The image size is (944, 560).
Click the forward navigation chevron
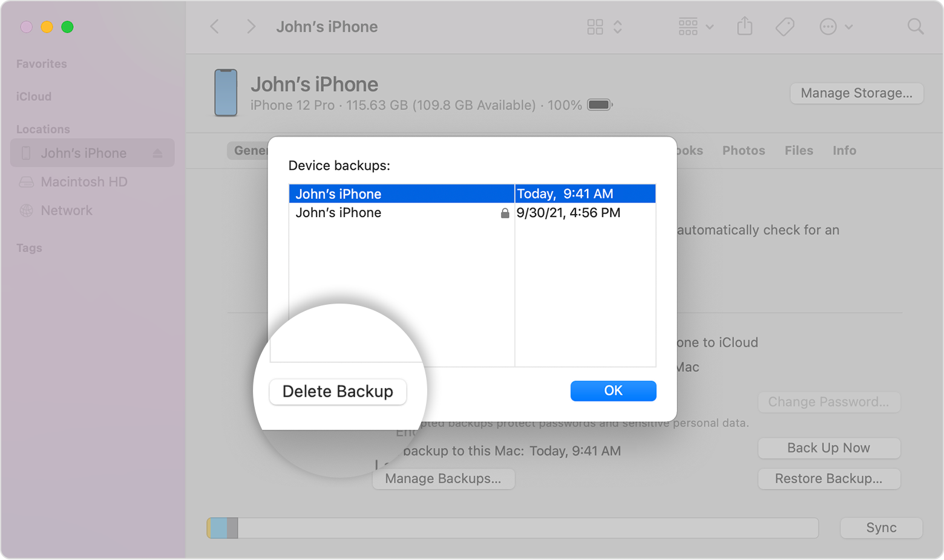251,27
